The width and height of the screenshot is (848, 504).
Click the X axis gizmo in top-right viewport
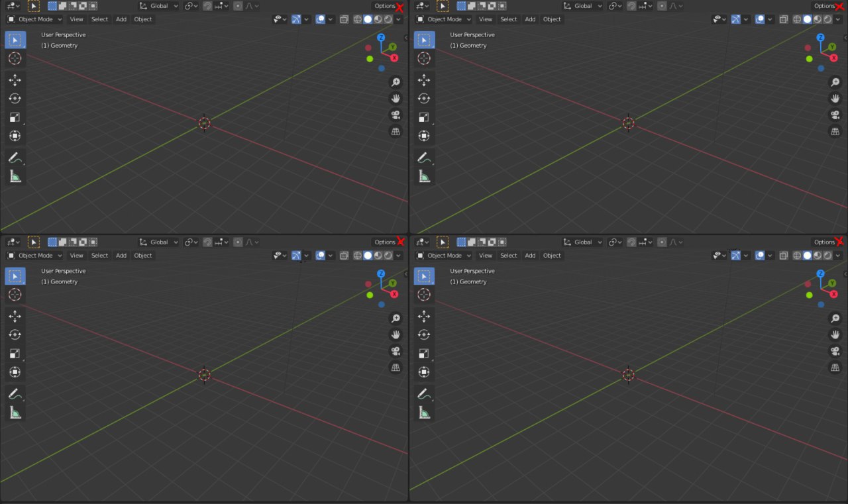click(x=833, y=58)
